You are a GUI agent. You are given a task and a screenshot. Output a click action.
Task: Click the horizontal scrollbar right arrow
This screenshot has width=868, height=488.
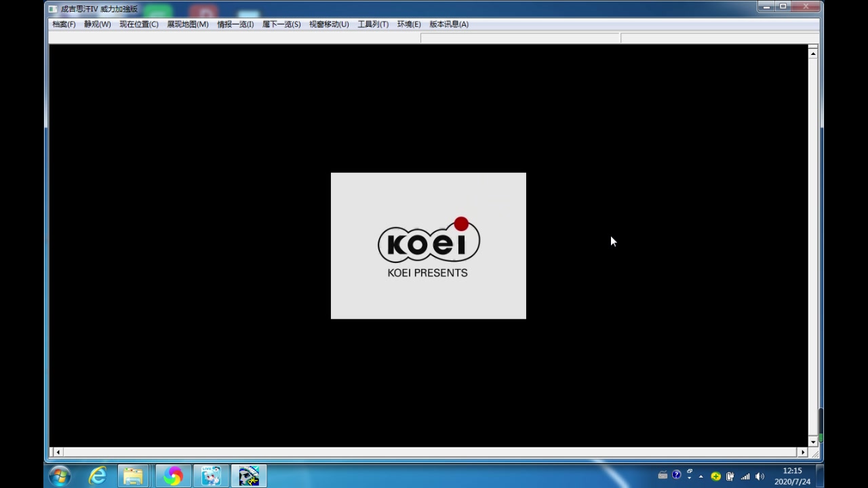coord(803,452)
